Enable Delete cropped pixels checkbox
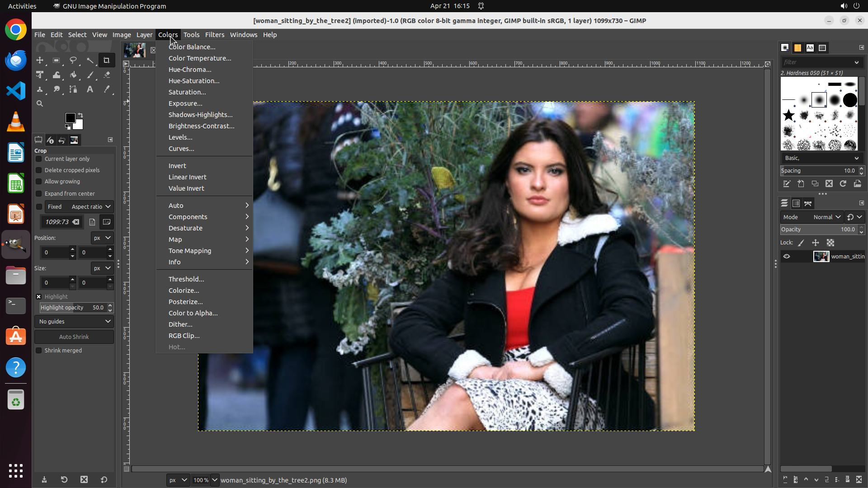This screenshot has width=868, height=488. click(39, 170)
